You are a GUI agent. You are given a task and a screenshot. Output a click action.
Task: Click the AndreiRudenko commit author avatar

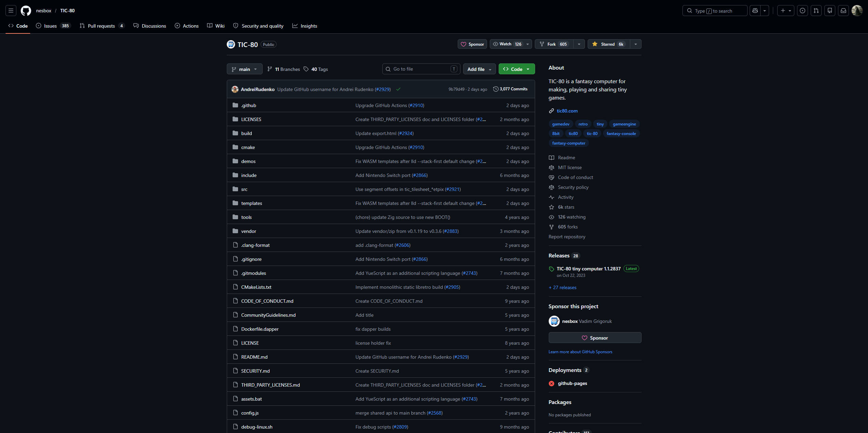coord(235,89)
